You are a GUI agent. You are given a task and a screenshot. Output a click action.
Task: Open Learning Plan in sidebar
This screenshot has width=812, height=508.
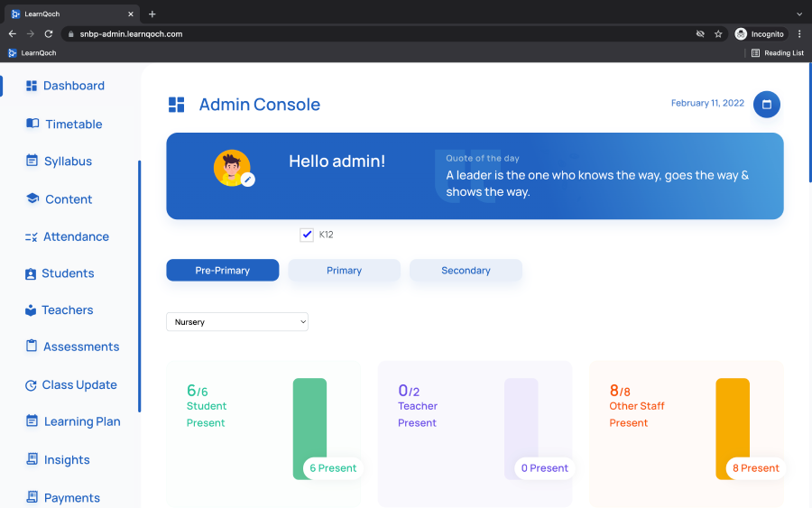pos(82,422)
